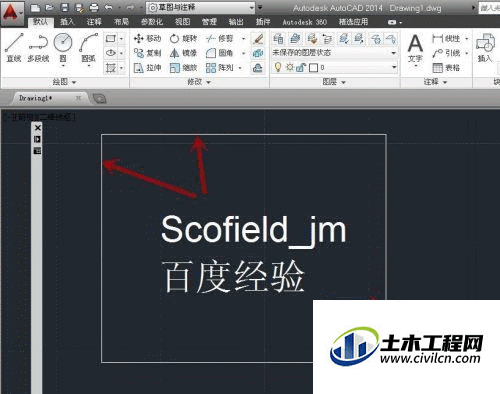Expand the Circle tool dropdown arrow

click(63, 66)
